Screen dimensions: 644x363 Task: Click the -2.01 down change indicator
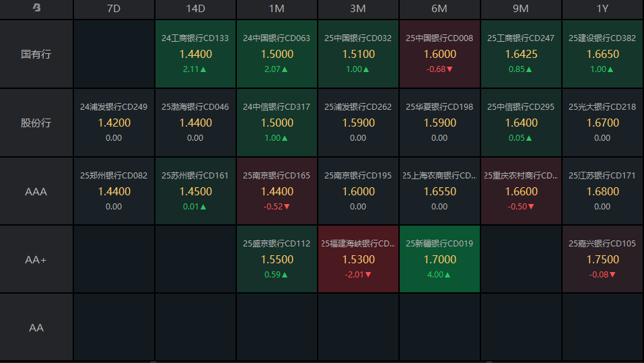[x=358, y=275]
